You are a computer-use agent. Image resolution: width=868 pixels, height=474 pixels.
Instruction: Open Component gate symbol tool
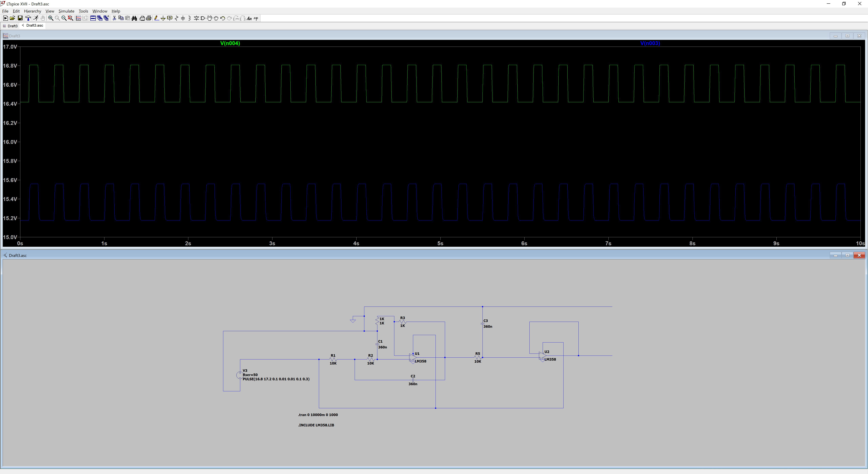pyautogui.click(x=203, y=18)
